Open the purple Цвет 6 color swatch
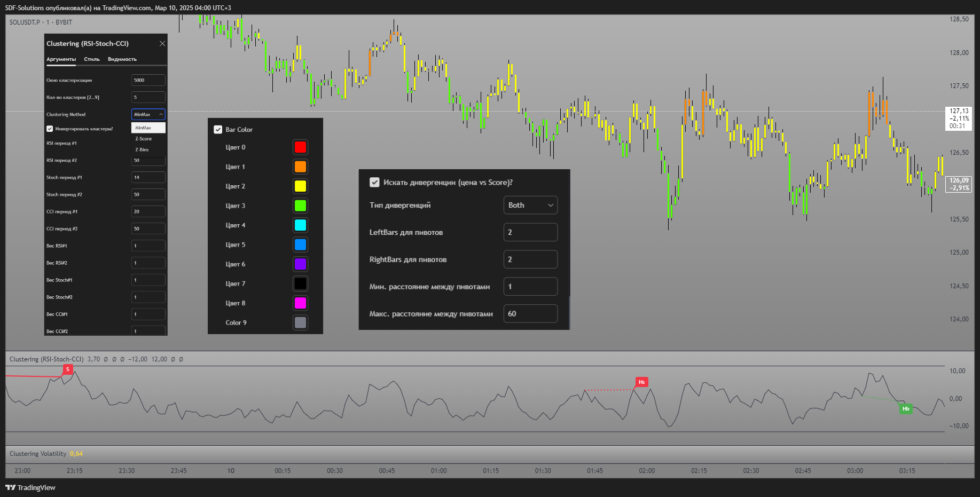Image resolution: width=980 pixels, height=497 pixels. 300,264
